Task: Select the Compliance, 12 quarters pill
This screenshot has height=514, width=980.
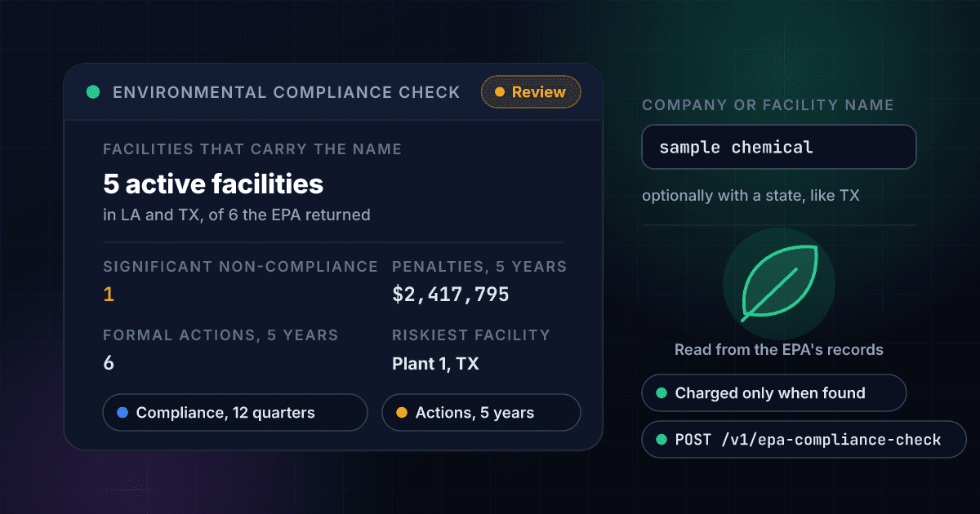Action: pyautogui.click(x=235, y=413)
